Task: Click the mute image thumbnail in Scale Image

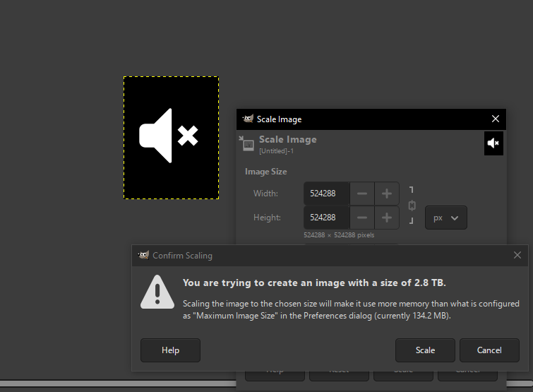Action: (493, 143)
